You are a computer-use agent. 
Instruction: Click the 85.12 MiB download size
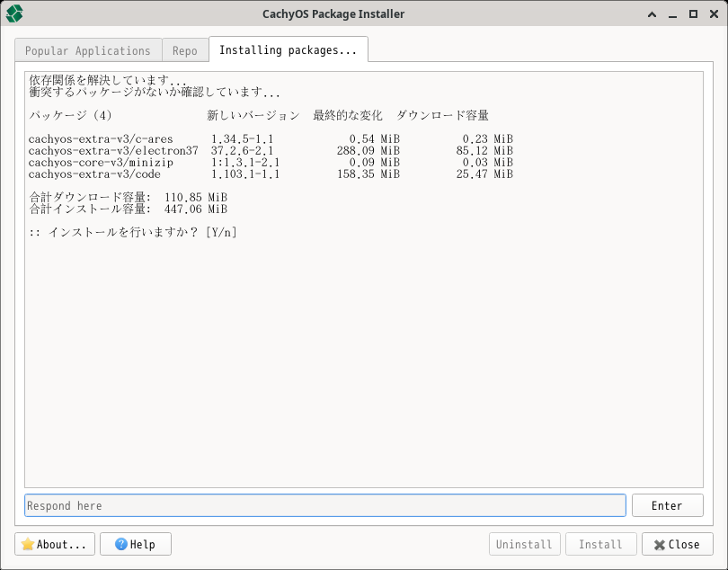(484, 150)
